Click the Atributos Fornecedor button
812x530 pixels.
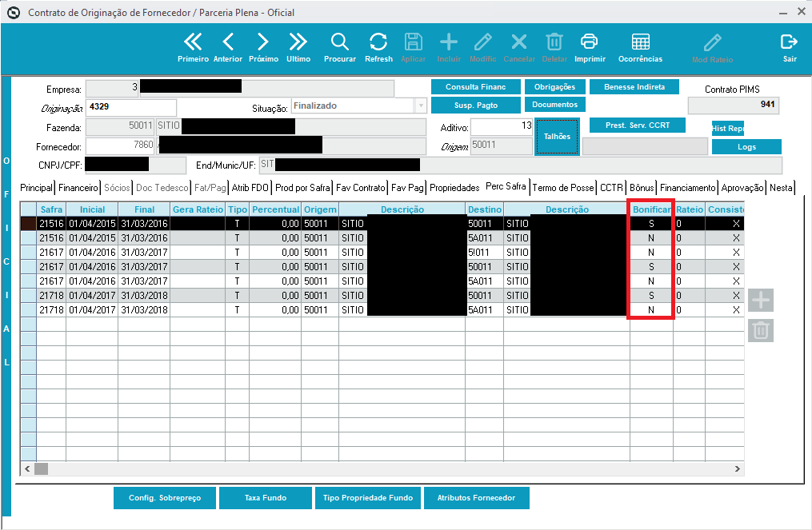pyautogui.click(x=477, y=498)
